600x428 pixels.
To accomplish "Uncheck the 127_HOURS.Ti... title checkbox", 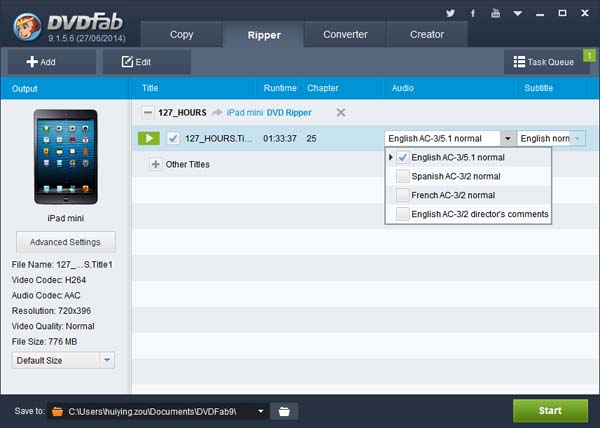I will pyautogui.click(x=173, y=138).
